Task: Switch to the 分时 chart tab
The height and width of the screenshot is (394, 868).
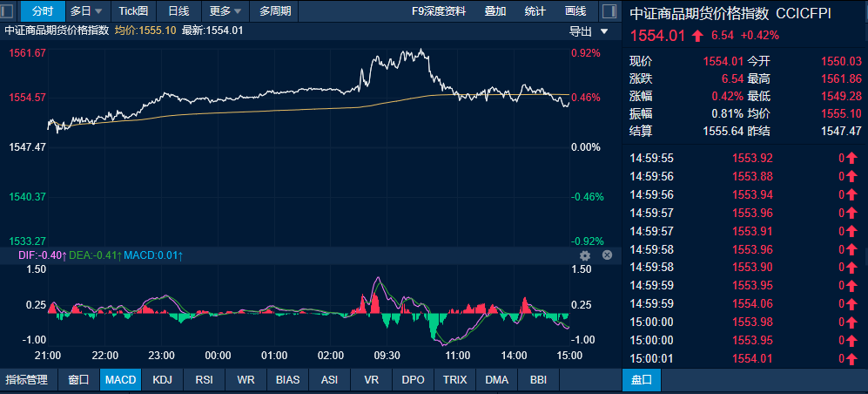Action: (x=44, y=11)
